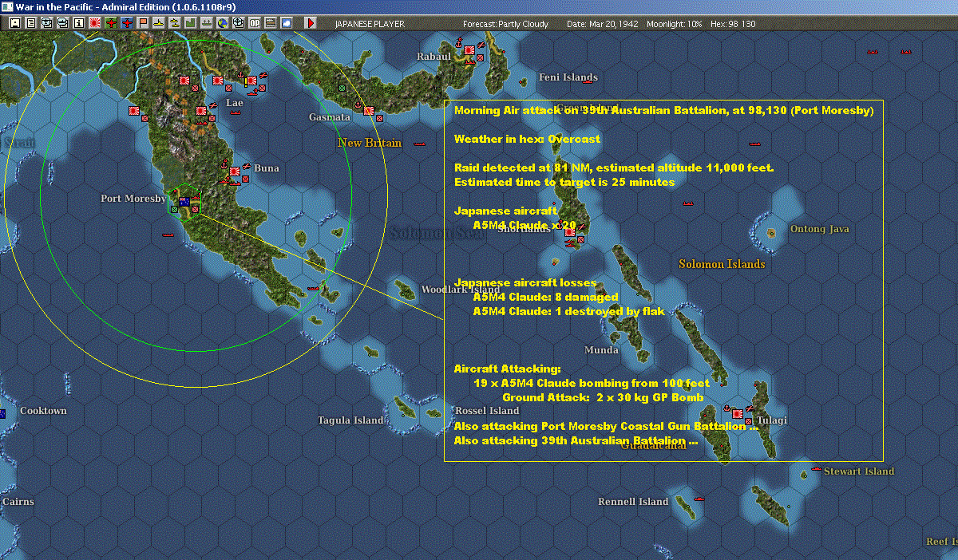Click the save game disk icon
958x560 pixels.
tap(14, 23)
